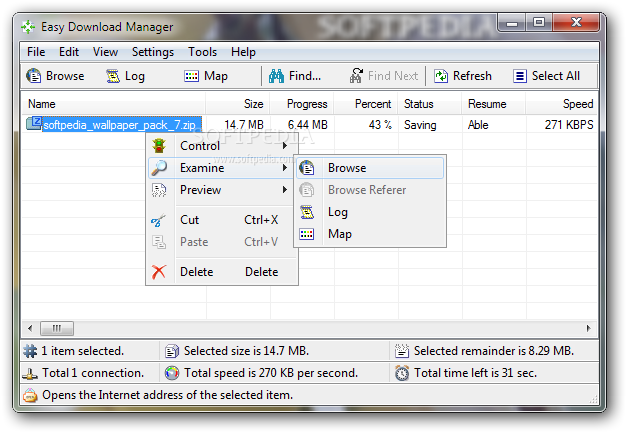The image size is (627, 433).
Task: Click the Paste clipboard icon in context menu
Action: (159, 242)
